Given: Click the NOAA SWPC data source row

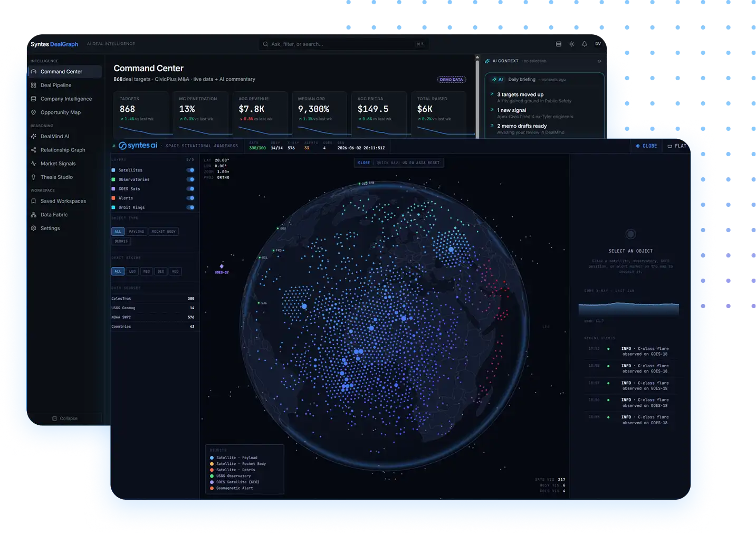Looking at the screenshot, I should pyautogui.click(x=153, y=317).
